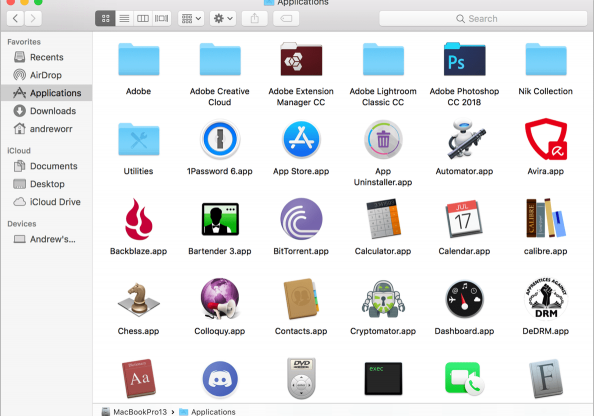Select the BitTorrent.app icon
The image size is (594, 416).
coord(301,219)
